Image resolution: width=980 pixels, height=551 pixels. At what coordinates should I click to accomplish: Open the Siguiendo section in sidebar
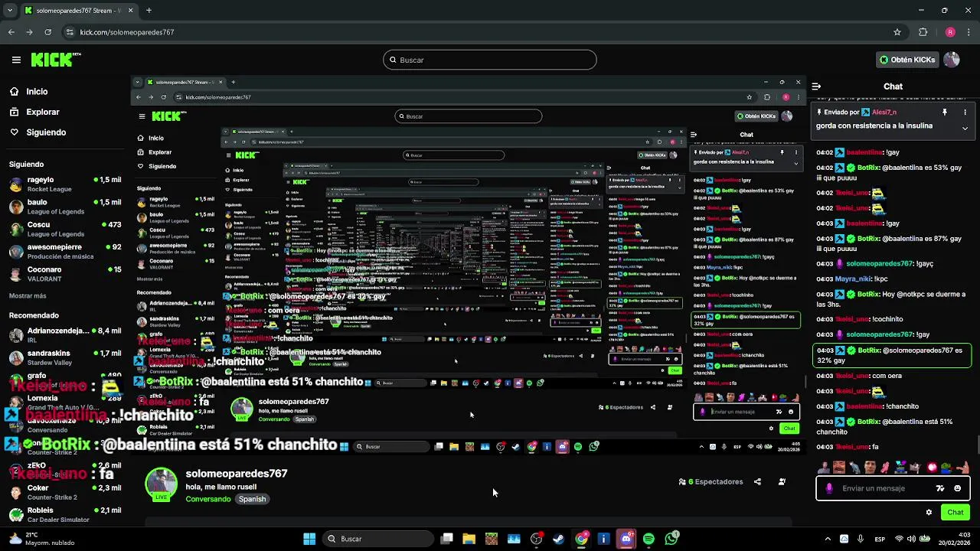point(46,132)
